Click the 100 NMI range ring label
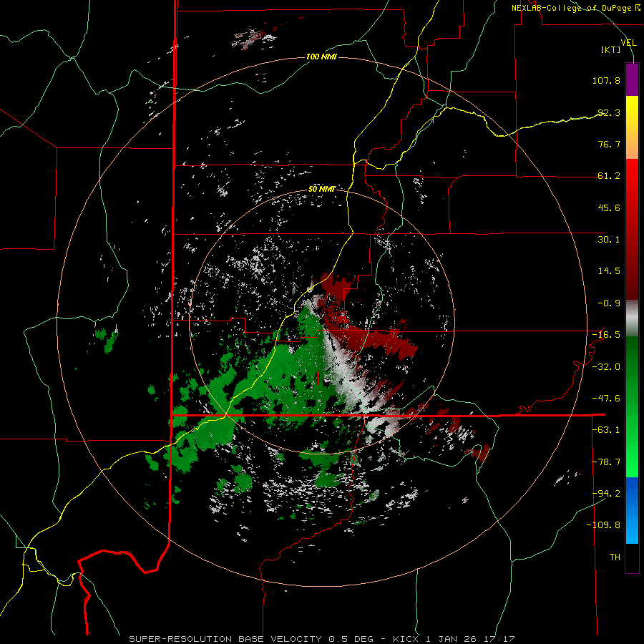 (321, 57)
